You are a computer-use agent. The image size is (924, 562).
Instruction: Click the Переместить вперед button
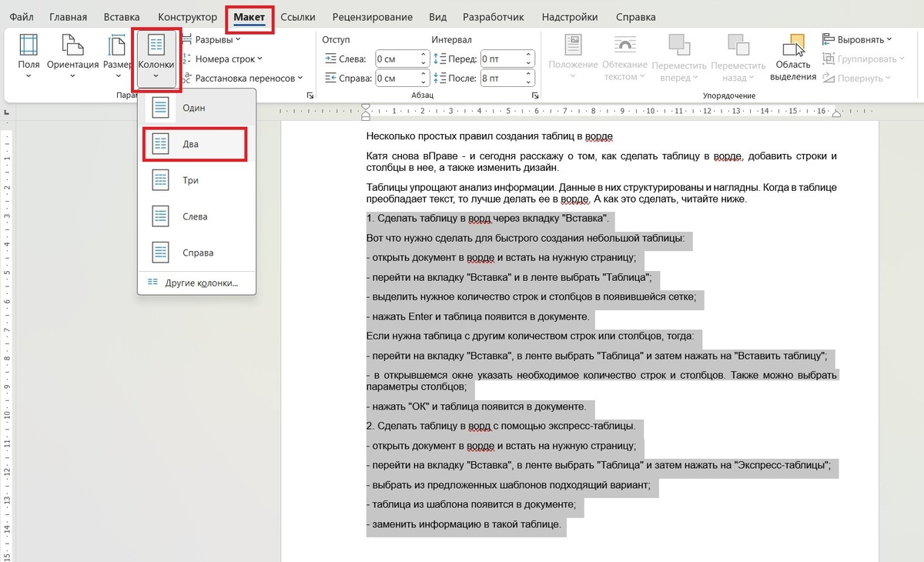tap(679, 57)
